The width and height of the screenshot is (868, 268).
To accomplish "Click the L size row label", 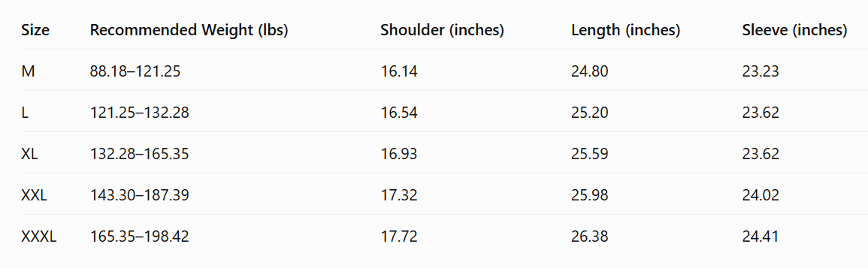I will click(x=25, y=113).
